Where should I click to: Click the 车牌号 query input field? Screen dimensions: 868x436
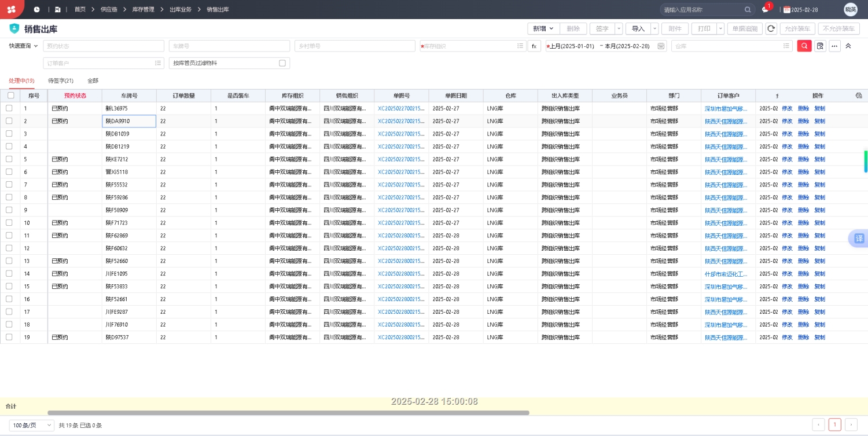point(229,46)
